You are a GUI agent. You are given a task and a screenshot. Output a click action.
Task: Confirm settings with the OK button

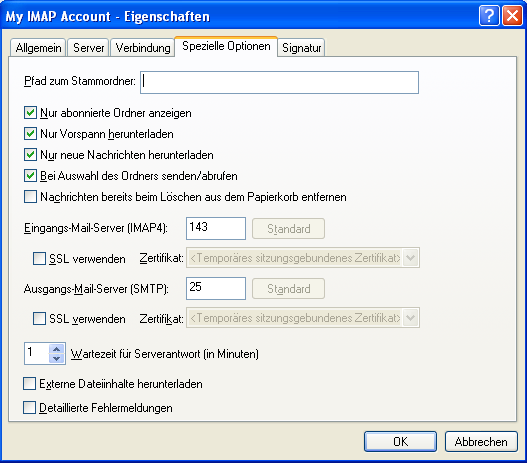pos(400,441)
